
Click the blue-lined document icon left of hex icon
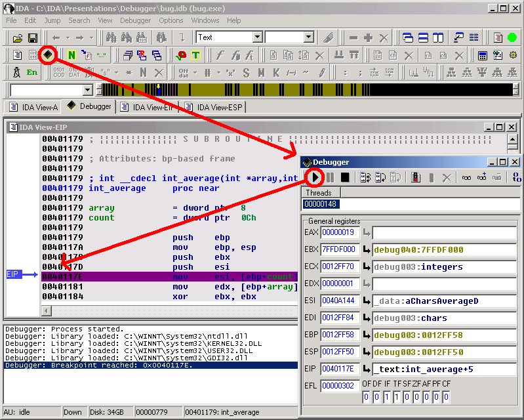17,55
